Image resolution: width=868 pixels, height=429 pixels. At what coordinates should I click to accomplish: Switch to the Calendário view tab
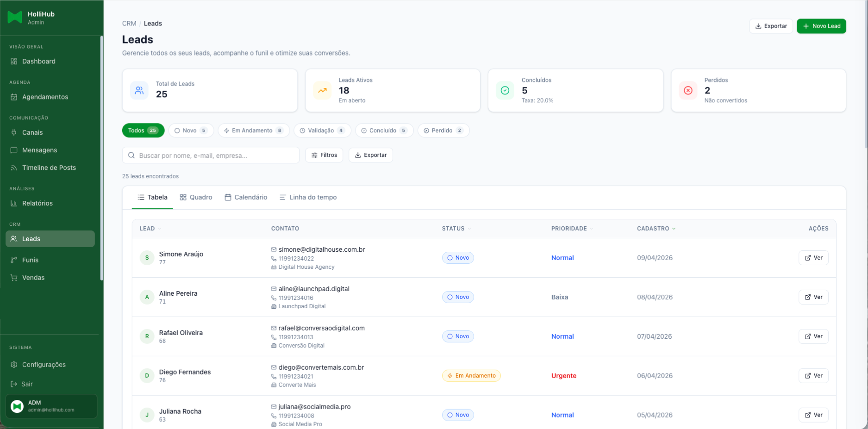(x=246, y=197)
